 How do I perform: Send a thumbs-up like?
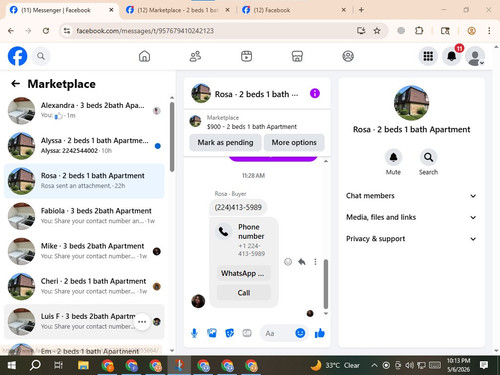320,333
